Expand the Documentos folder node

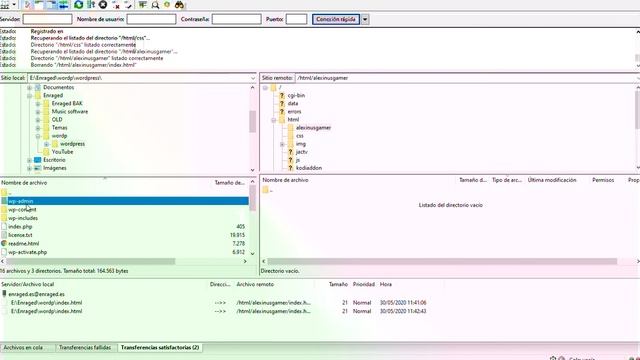tap(29, 88)
